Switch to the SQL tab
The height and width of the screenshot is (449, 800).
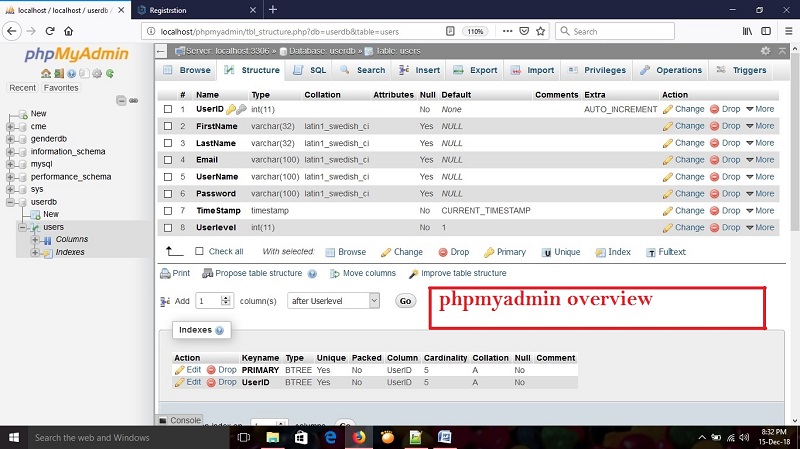point(310,70)
